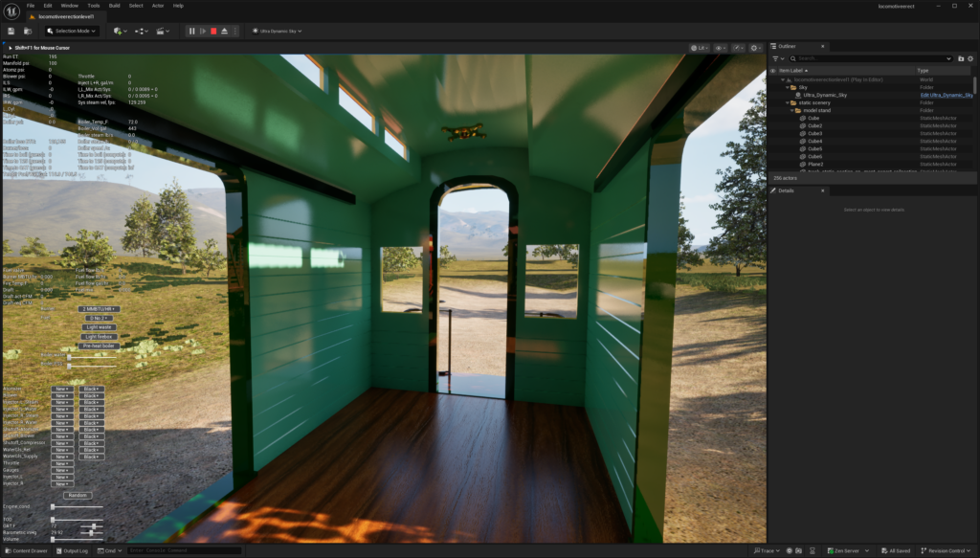Click the Edit Ultra_Dynamic_Sky link

tap(946, 95)
